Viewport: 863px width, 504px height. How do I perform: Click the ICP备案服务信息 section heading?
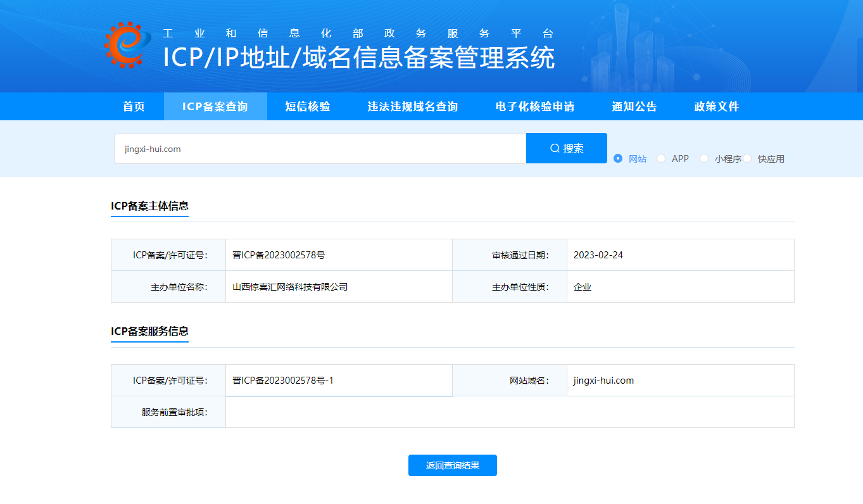(149, 331)
